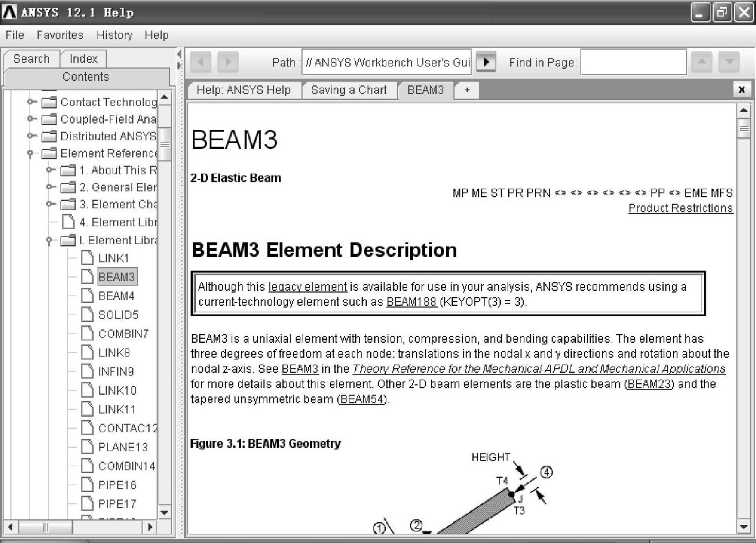756x543 pixels.
Task: Select CONTAC12 in the contents tree
Action: [x=127, y=428]
